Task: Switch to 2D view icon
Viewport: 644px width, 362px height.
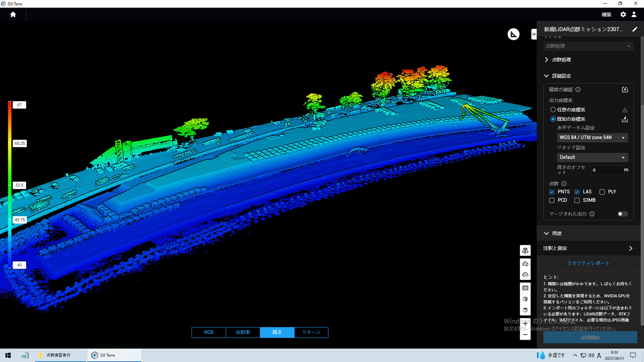Action: 525,288
